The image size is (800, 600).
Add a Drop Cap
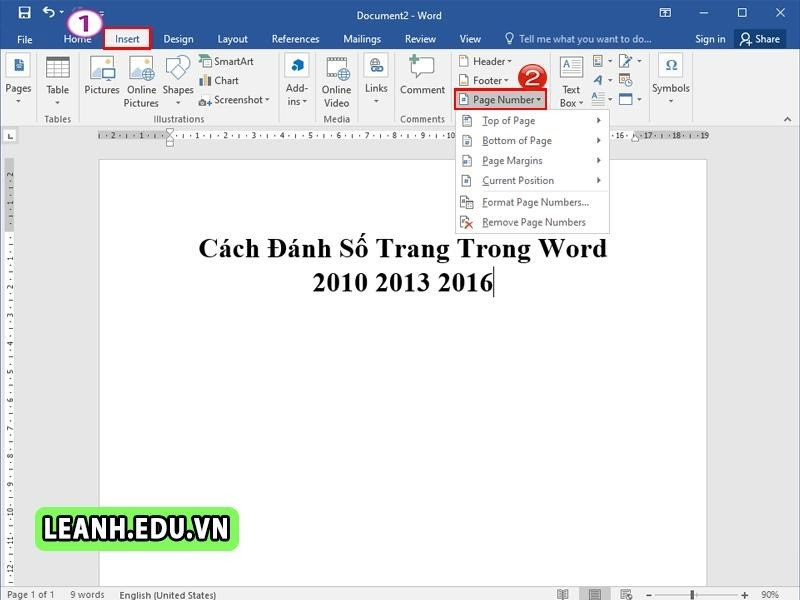pyautogui.click(x=602, y=99)
